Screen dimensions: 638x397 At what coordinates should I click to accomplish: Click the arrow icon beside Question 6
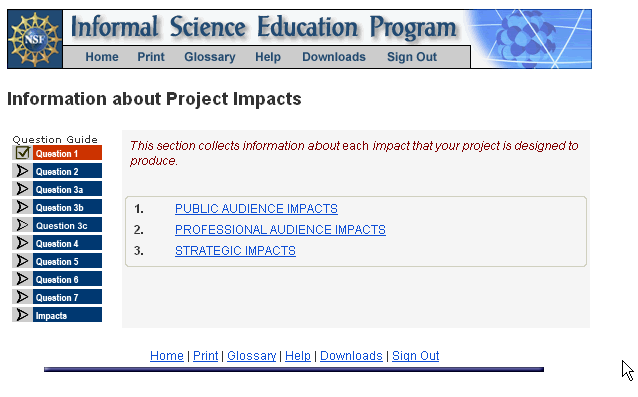[22, 279]
